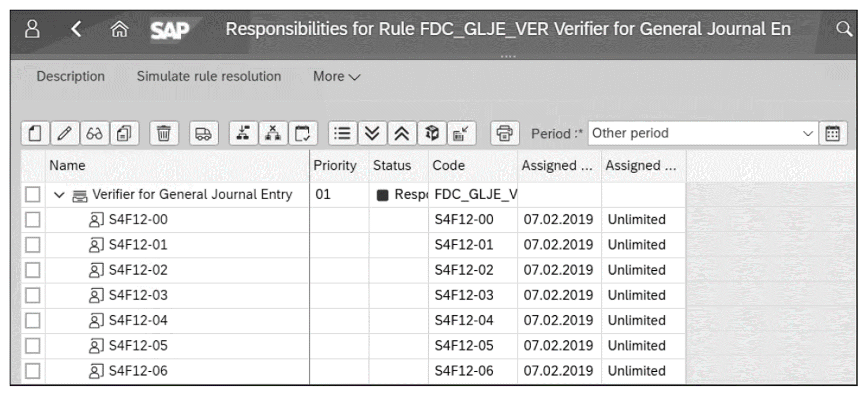
Task: Select the Edit pencil icon
Action: (65, 133)
